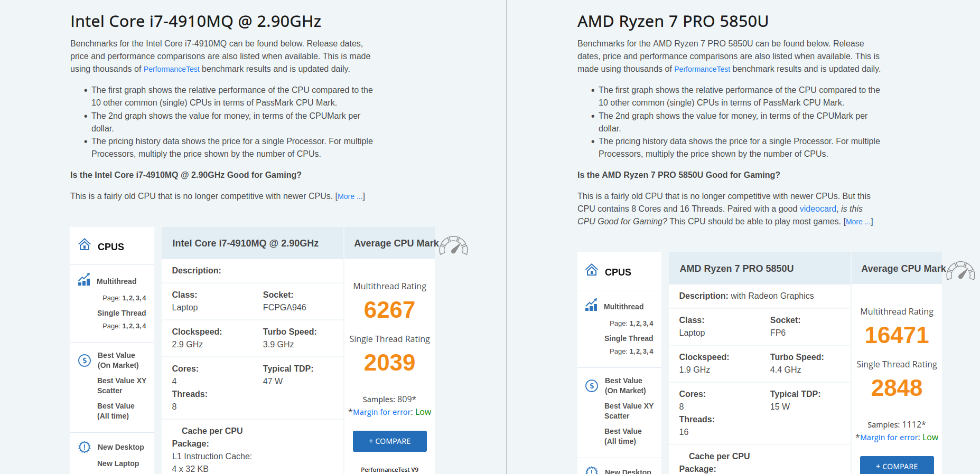Image resolution: width=980 pixels, height=474 pixels.
Task: Click the speedometer gauge icon on the Intel page
Action: point(454,245)
